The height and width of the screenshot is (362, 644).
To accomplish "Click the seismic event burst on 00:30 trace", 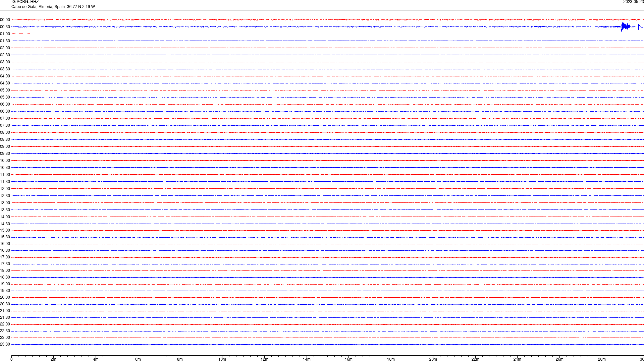I will 625,27.
